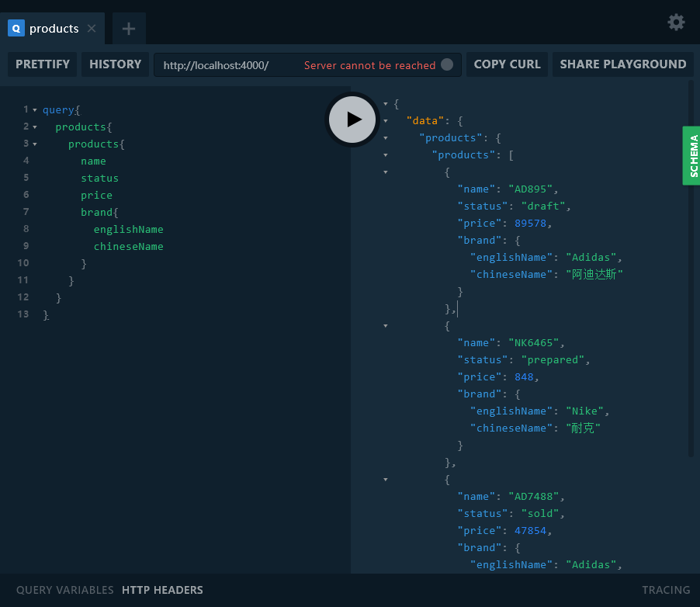Click the "sold" status value

[540, 514]
